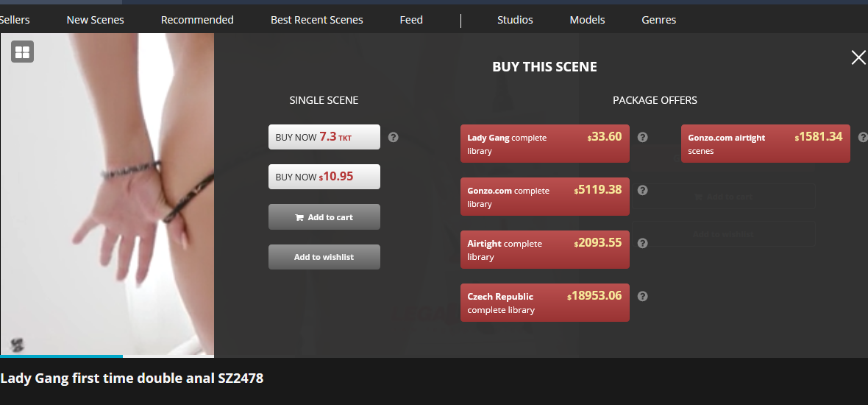Buy the scene for 7.3 TKT

tap(324, 137)
